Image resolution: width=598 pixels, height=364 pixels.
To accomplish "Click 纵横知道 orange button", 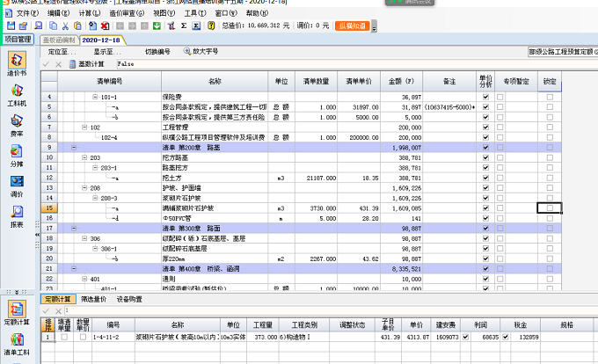I will click(353, 25).
